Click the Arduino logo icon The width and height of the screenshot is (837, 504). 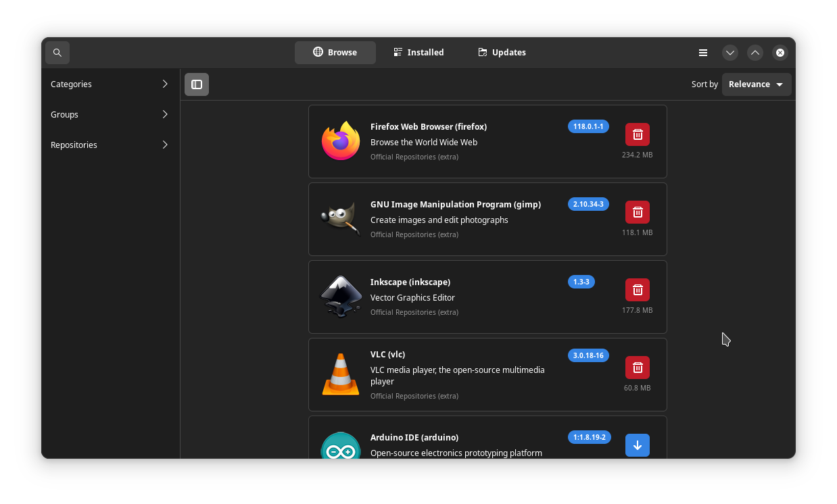tap(341, 446)
